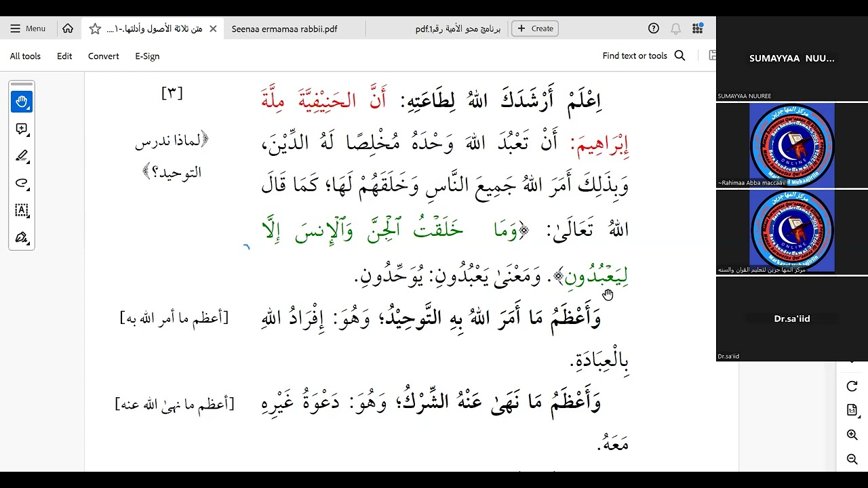Click the search magnifier icon
Viewport: 868px width, 488px height.
point(679,56)
